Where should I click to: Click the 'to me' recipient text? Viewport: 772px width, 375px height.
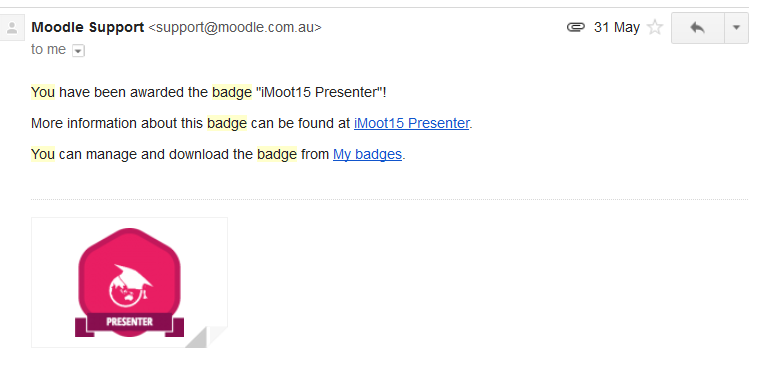(48, 50)
